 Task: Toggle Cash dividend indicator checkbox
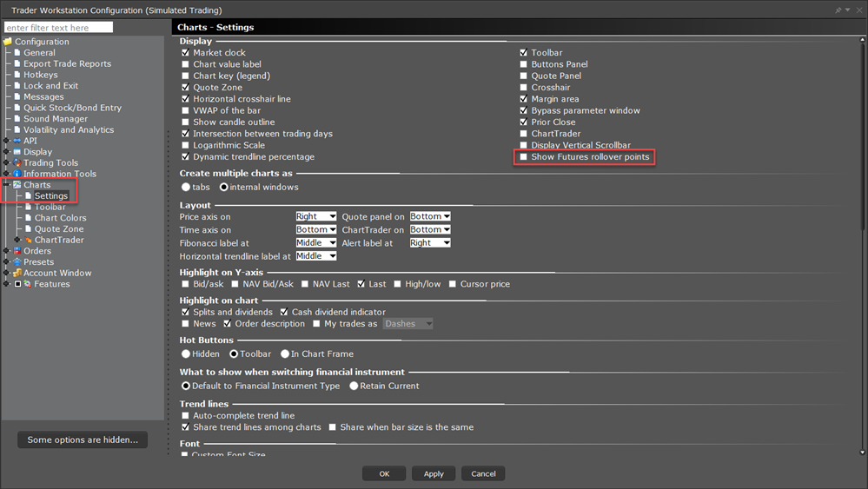(284, 312)
